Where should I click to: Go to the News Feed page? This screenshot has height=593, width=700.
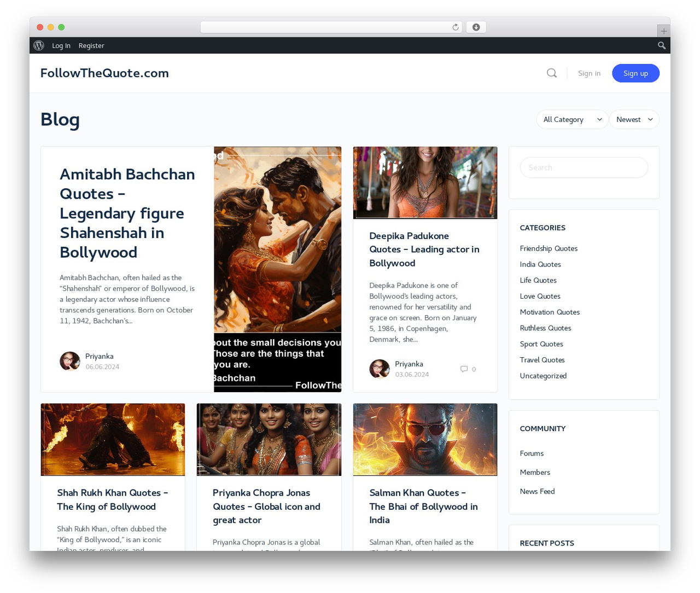point(537,492)
